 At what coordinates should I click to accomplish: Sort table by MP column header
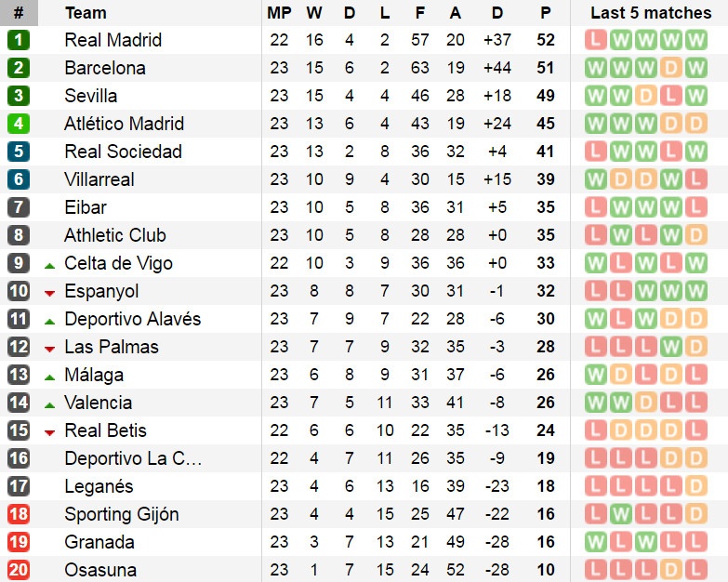[x=279, y=13]
